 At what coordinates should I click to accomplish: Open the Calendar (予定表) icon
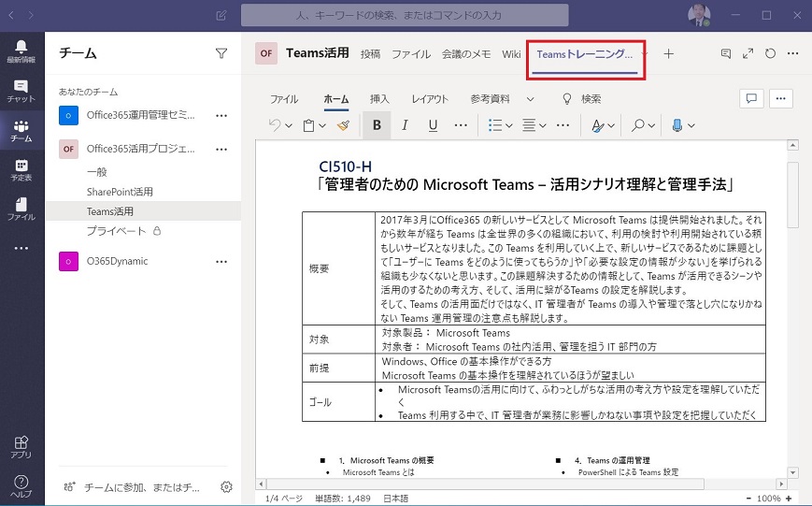point(21,170)
